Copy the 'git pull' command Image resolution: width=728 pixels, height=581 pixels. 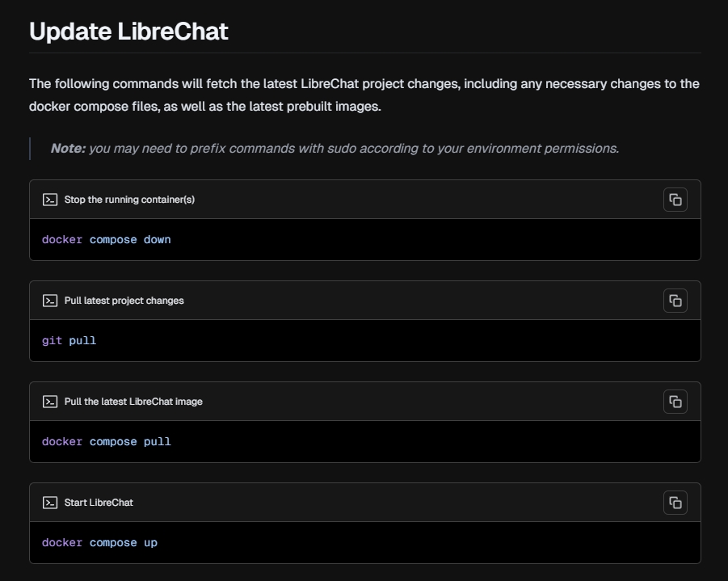[x=675, y=301]
